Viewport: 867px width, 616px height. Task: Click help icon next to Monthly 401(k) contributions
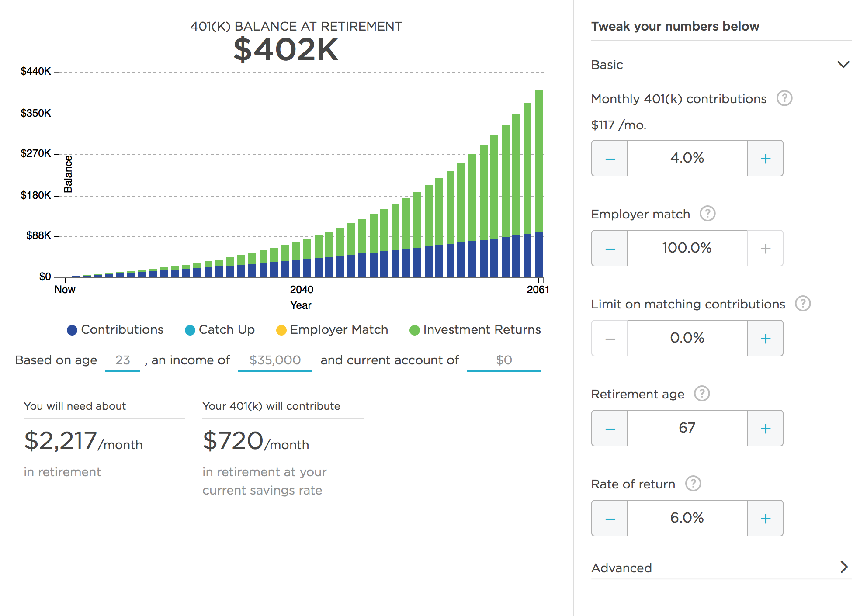click(784, 98)
